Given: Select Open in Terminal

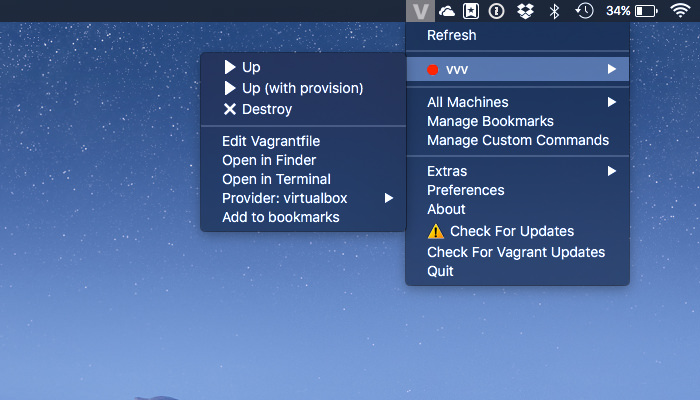Looking at the screenshot, I should (303, 179).
